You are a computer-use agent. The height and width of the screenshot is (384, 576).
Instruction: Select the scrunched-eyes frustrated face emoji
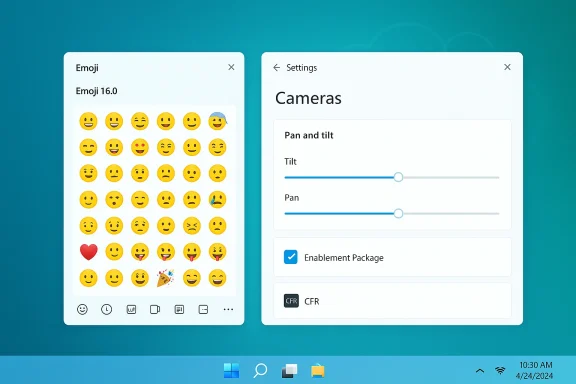click(x=192, y=226)
